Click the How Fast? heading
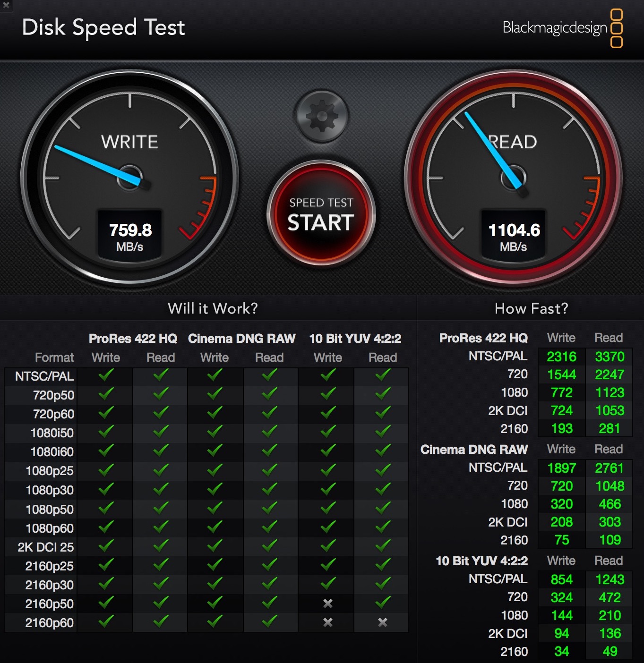The width and height of the screenshot is (644, 663). (x=531, y=308)
